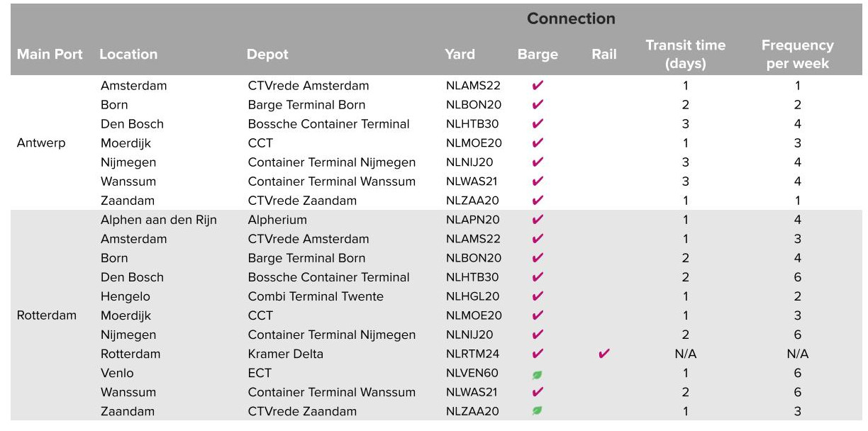The image size is (868, 431).
Task: Select the Rotterdam main port cell
Action: pos(46,315)
